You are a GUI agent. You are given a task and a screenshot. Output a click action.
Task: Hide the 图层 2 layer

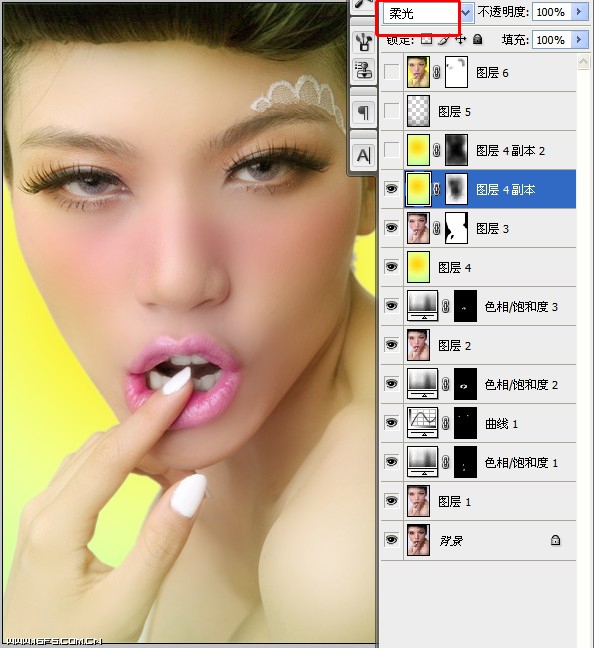coord(391,345)
